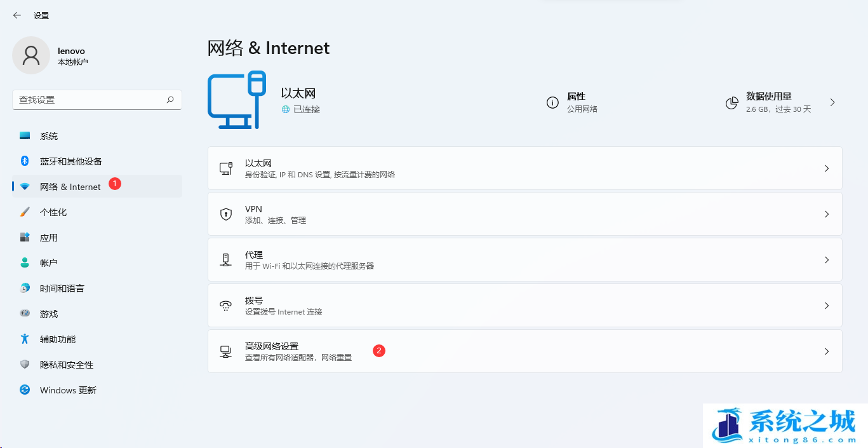Open 蓝牙和其他设备 settings
The width and height of the screenshot is (868, 448).
[x=70, y=161]
